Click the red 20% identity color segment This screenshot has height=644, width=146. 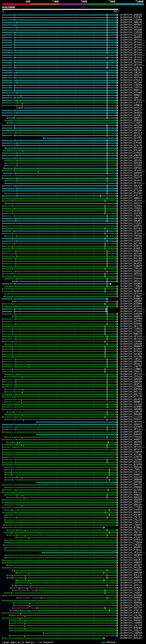click(x=16, y=4)
